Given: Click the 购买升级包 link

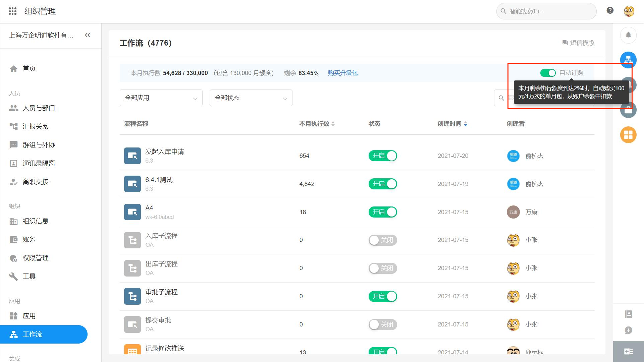Looking at the screenshot, I should (x=343, y=73).
